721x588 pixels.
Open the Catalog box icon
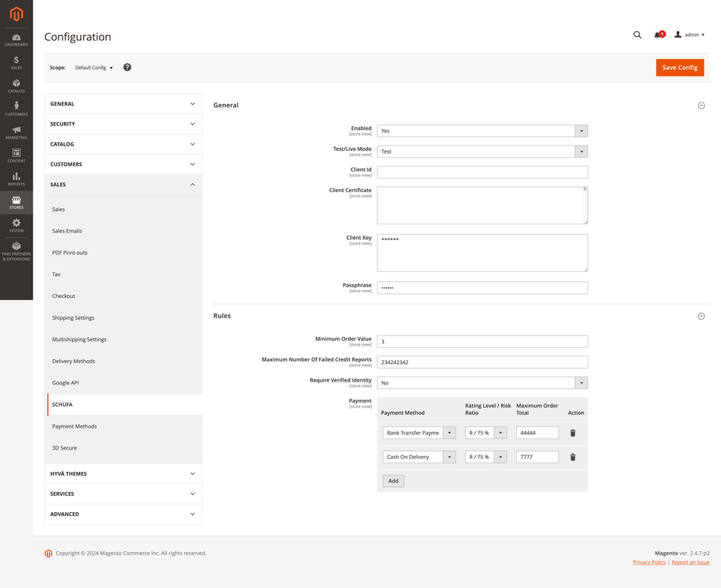[16, 86]
